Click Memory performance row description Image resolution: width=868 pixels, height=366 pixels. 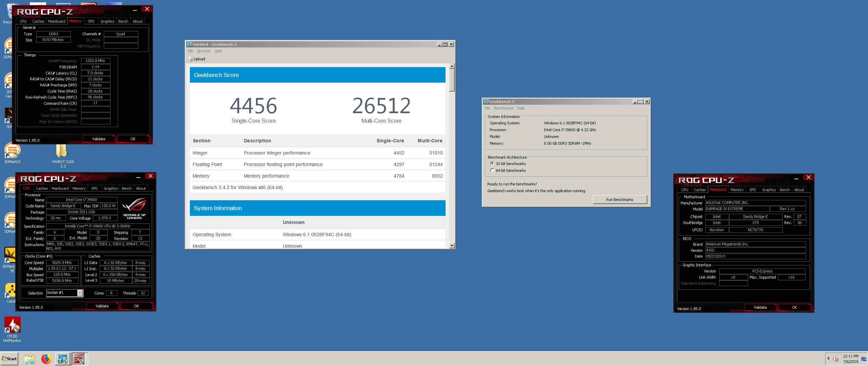[x=266, y=176]
